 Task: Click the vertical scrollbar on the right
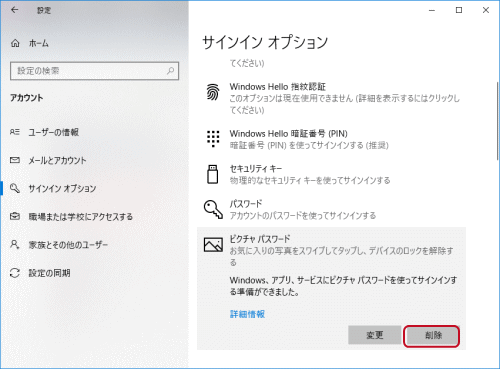(498, 120)
